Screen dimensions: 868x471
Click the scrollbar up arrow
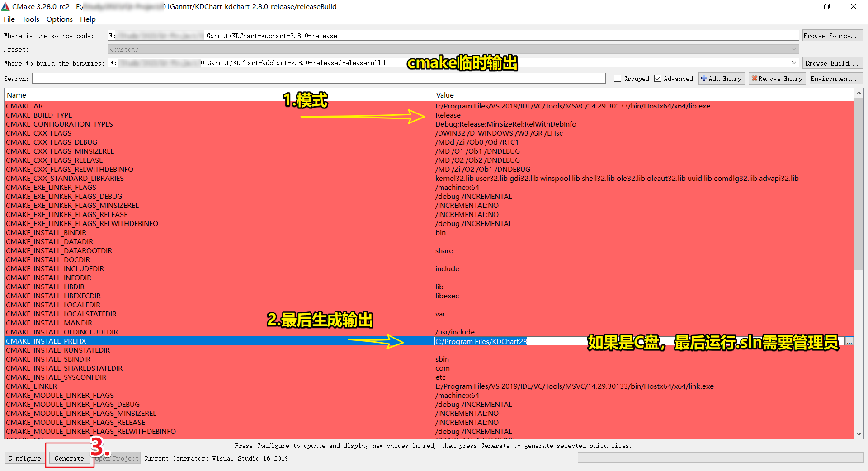pyautogui.click(x=859, y=93)
